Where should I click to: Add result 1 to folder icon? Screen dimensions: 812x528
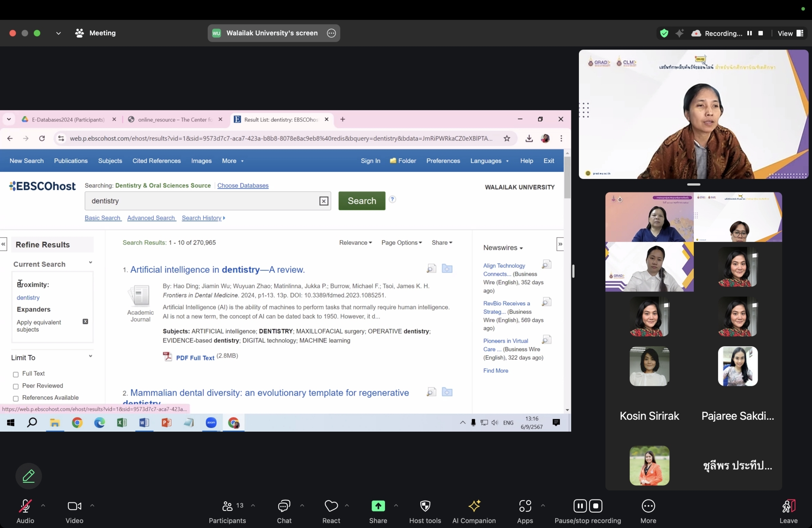[447, 269]
